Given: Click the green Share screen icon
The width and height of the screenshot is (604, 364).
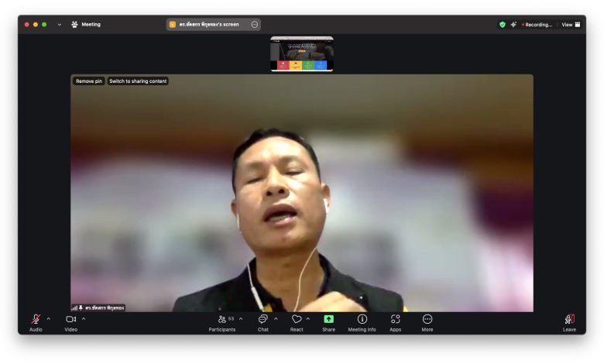Looking at the screenshot, I should (328, 319).
